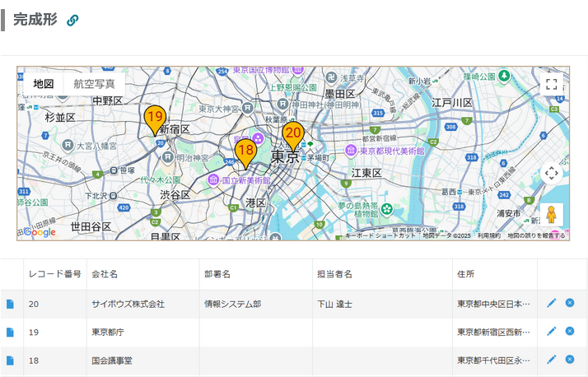The height and width of the screenshot is (377, 588).
Task: Switch map to 地図 view
Action: (44, 84)
